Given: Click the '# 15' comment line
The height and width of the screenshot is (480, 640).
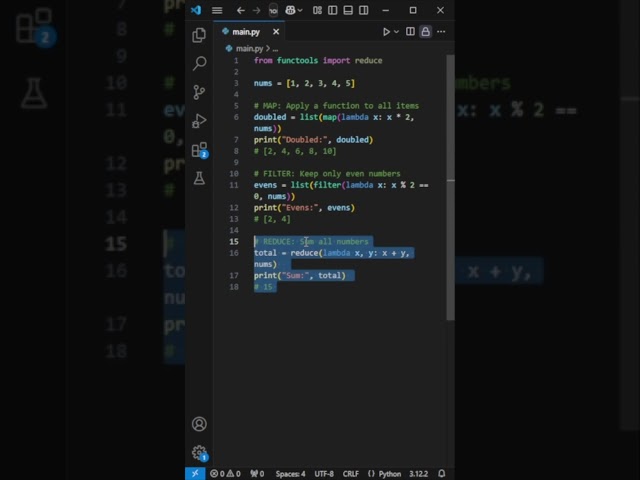Looking at the screenshot, I should click(x=263, y=287).
